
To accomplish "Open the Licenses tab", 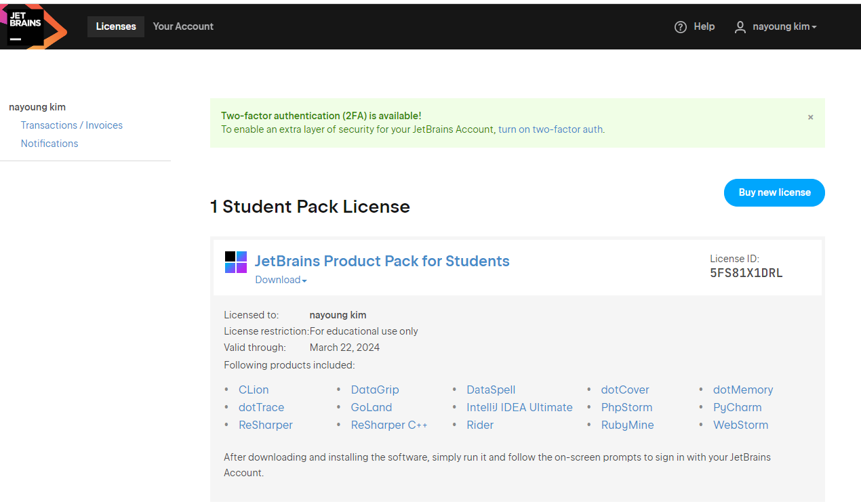I will [x=116, y=26].
